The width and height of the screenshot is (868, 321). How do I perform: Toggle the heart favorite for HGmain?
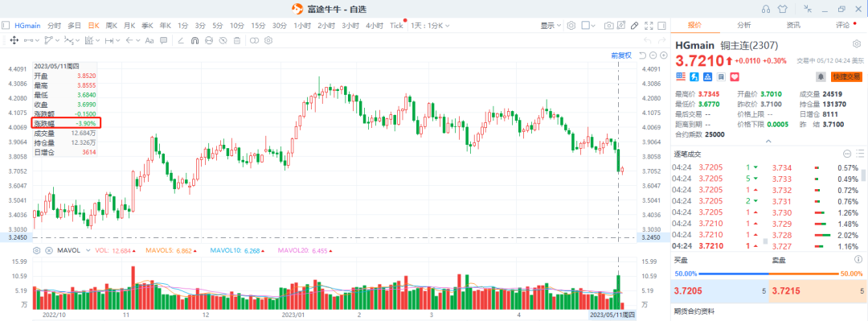point(735,76)
